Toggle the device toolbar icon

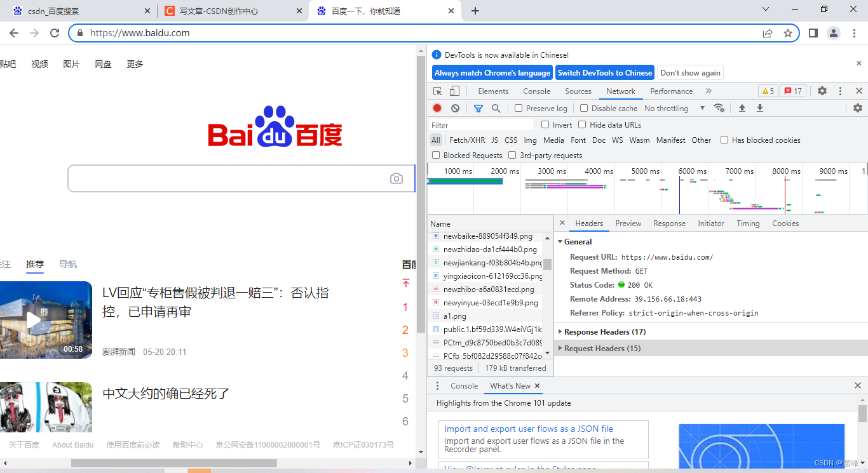coord(454,91)
